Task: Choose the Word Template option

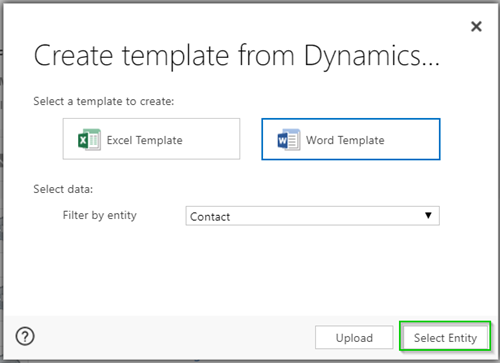Action: coord(351,139)
